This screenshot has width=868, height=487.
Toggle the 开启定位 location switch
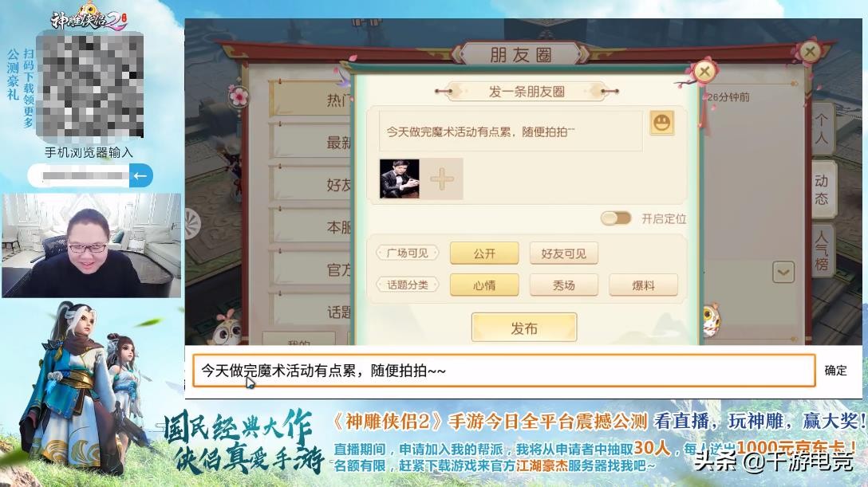[x=616, y=218]
